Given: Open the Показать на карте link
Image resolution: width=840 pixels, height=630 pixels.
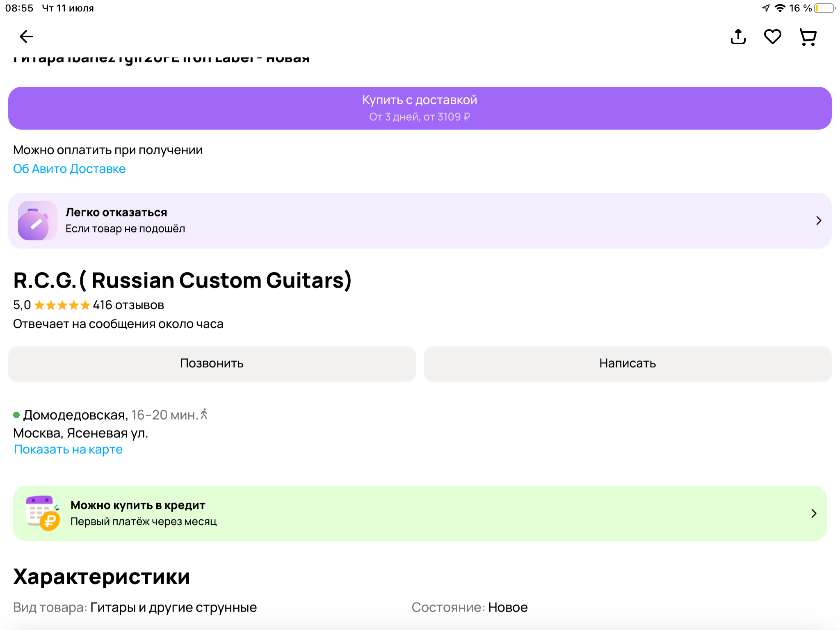Looking at the screenshot, I should [x=68, y=450].
